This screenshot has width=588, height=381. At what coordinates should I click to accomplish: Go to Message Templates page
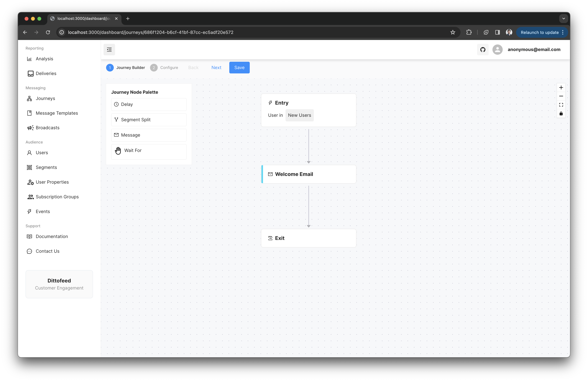click(57, 113)
